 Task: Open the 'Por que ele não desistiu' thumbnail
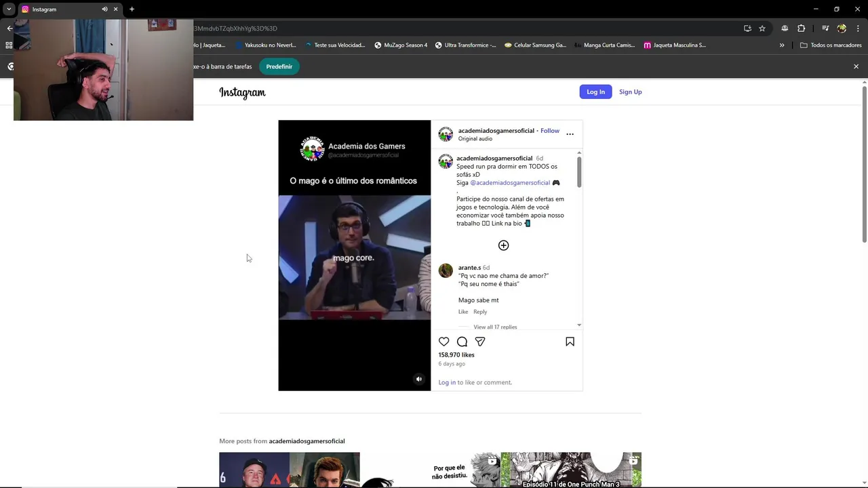click(x=430, y=470)
